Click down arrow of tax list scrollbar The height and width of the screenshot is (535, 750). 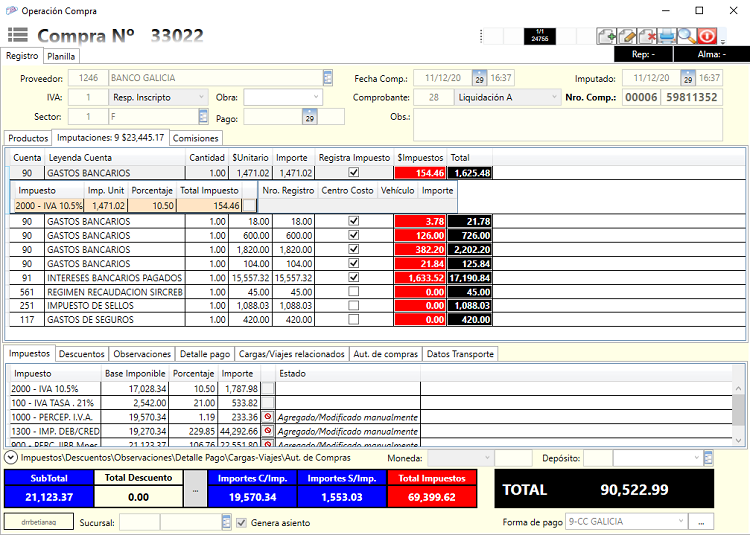(739, 441)
